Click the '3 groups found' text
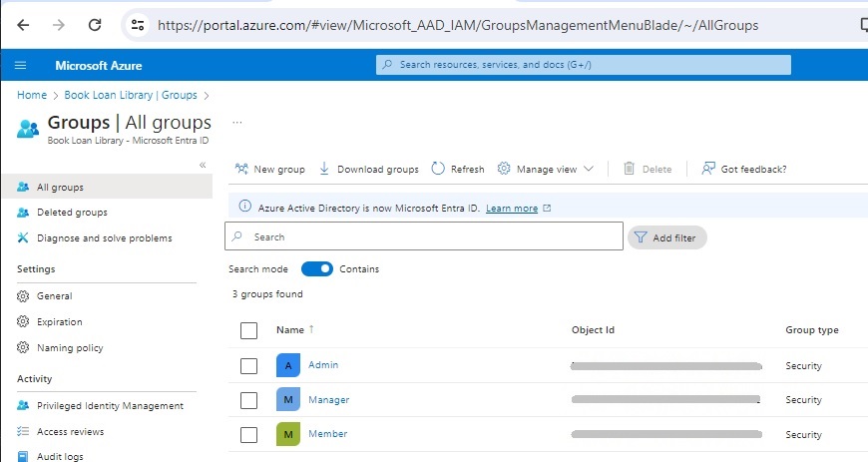 coord(267,294)
